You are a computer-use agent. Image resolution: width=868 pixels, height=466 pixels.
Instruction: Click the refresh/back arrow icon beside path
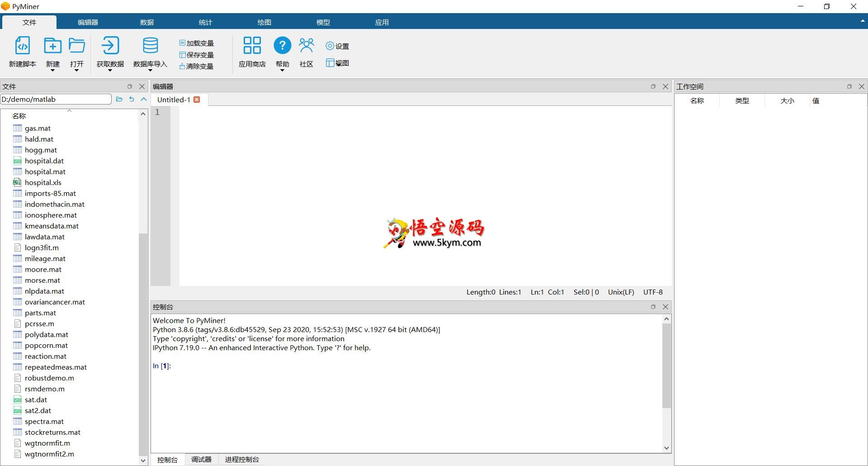[132, 99]
